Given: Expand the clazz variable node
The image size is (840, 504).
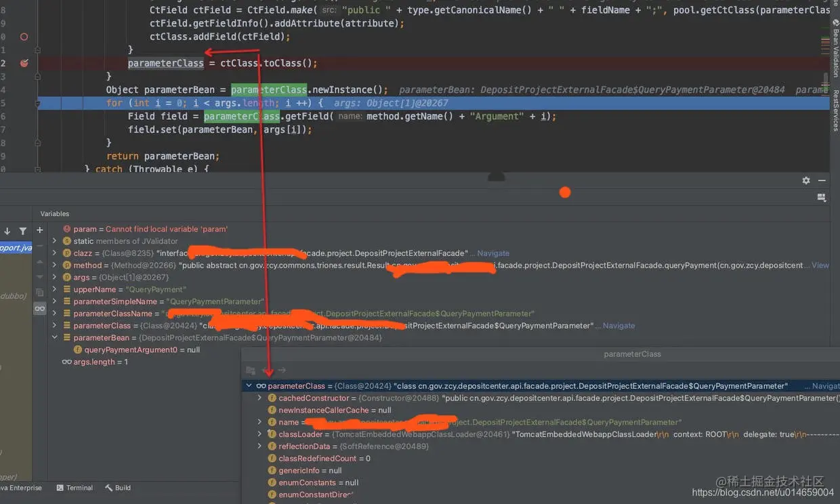Looking at the screenshot, I should click(x=56, y=253).
